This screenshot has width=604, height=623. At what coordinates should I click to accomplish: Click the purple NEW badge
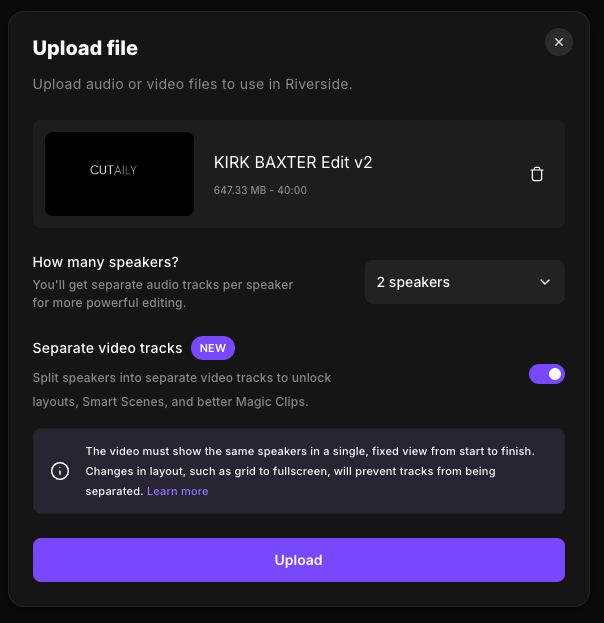213,348
